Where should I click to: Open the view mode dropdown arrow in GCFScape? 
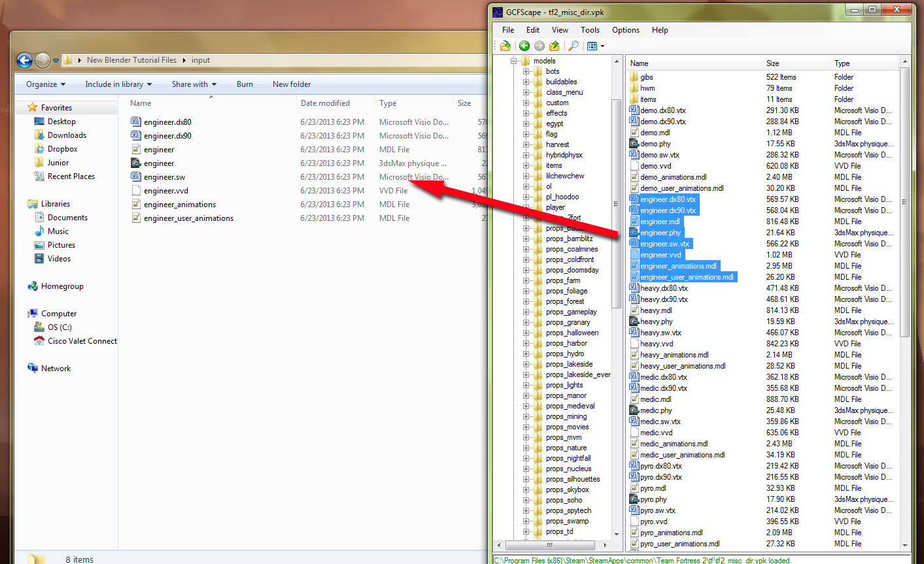pos(602,46)
